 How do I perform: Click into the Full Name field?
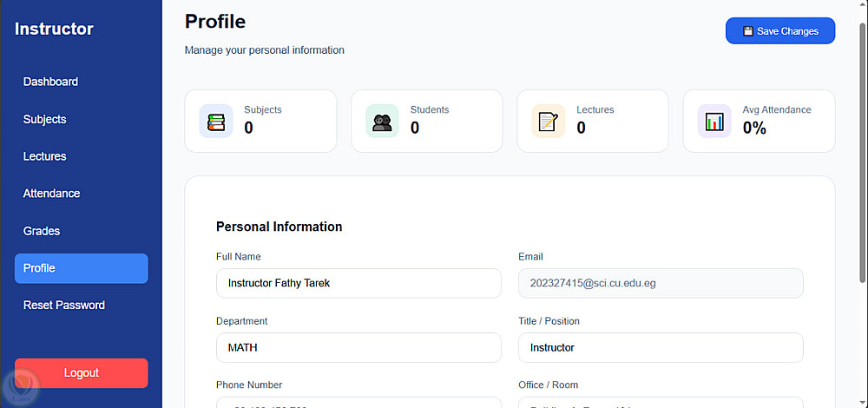click(358, 283)
